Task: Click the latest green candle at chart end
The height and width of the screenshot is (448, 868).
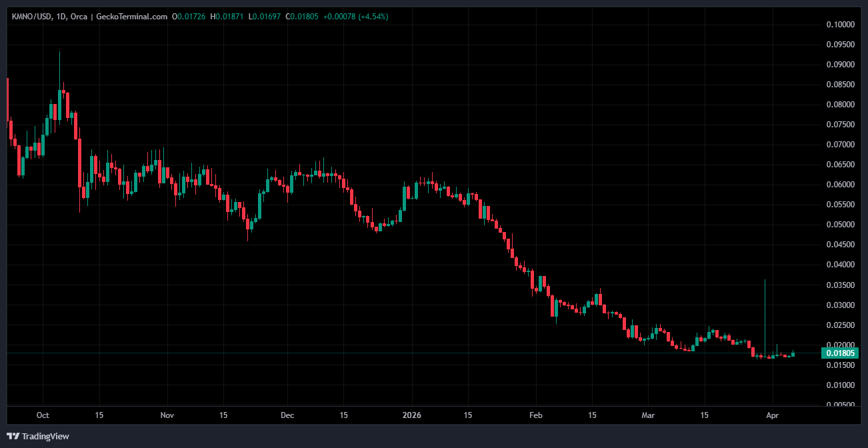Action: pos(793,354)
